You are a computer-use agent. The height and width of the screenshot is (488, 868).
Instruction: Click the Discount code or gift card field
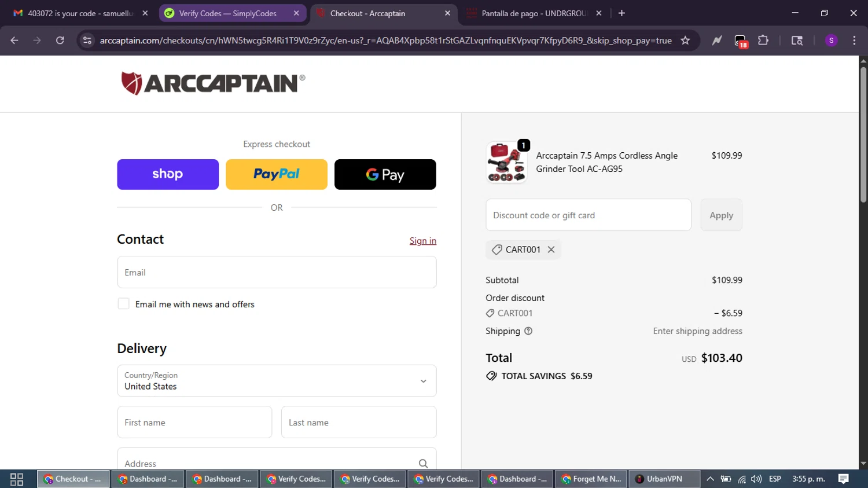(589, 215)
